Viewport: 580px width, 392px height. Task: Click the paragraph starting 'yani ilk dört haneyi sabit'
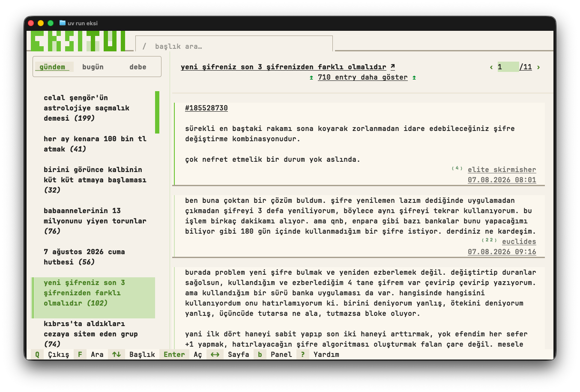tap(356, 339)
